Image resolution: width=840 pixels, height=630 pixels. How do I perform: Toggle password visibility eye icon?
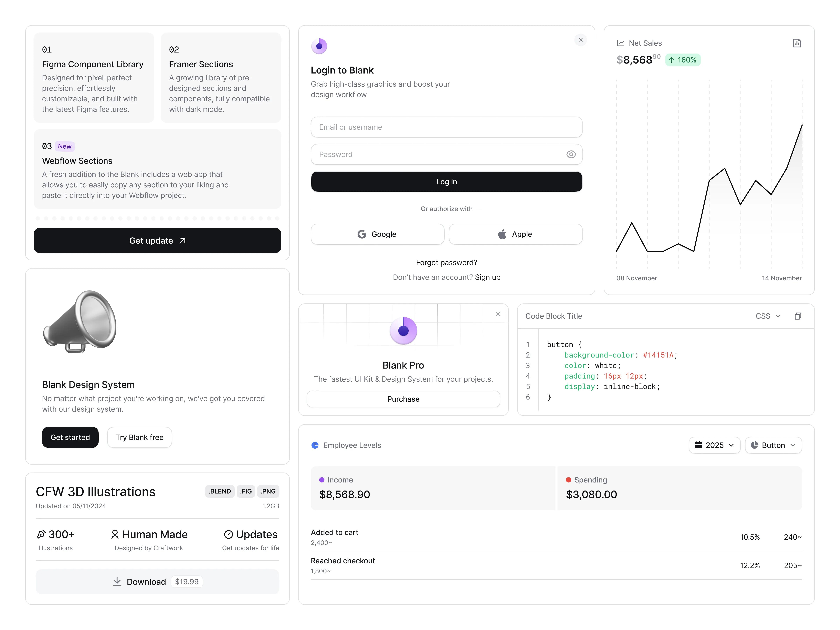[x=571, y=154]
